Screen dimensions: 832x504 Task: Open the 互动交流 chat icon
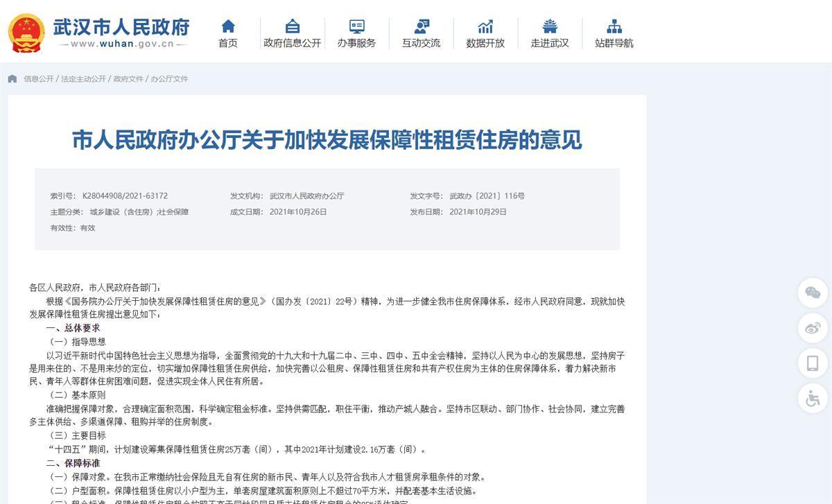421,27
